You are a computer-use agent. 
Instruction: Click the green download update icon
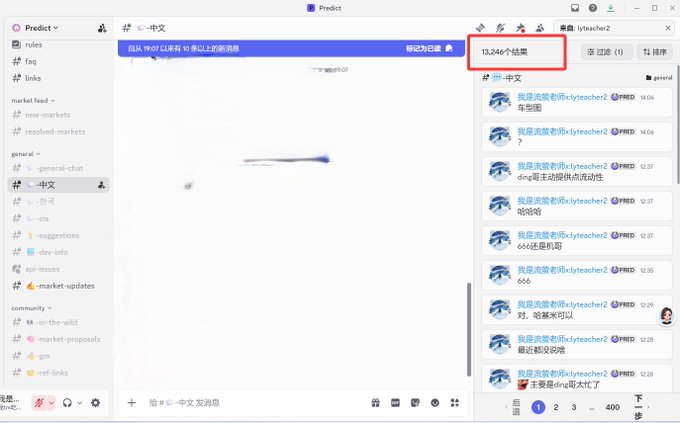click(611, 8)
